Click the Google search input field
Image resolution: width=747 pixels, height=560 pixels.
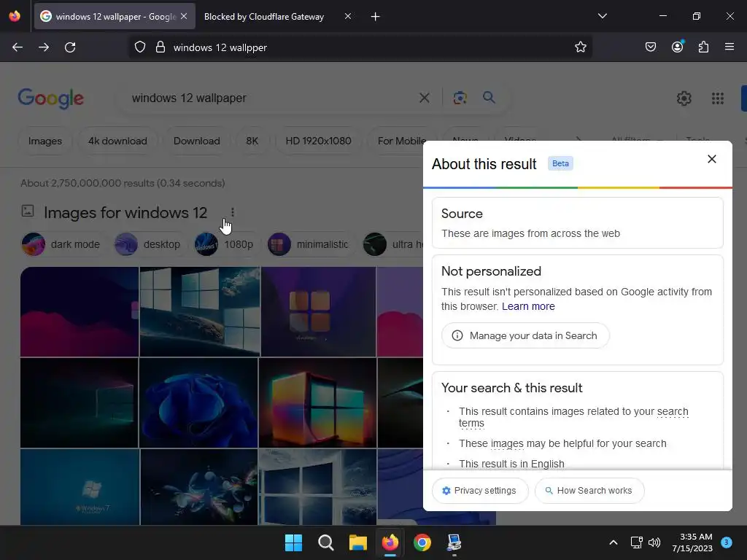[271, 98]
